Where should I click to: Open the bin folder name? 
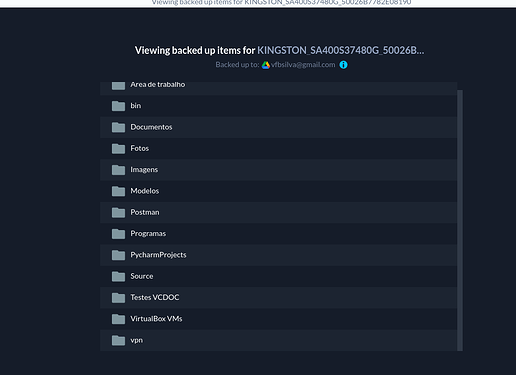[x=136, y=106]
